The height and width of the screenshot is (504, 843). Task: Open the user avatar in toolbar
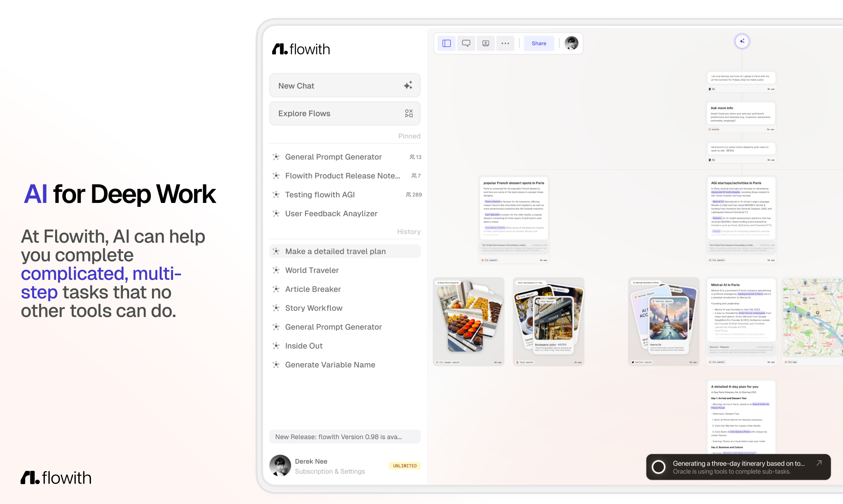pyautogui.click(x=571, y=43)
